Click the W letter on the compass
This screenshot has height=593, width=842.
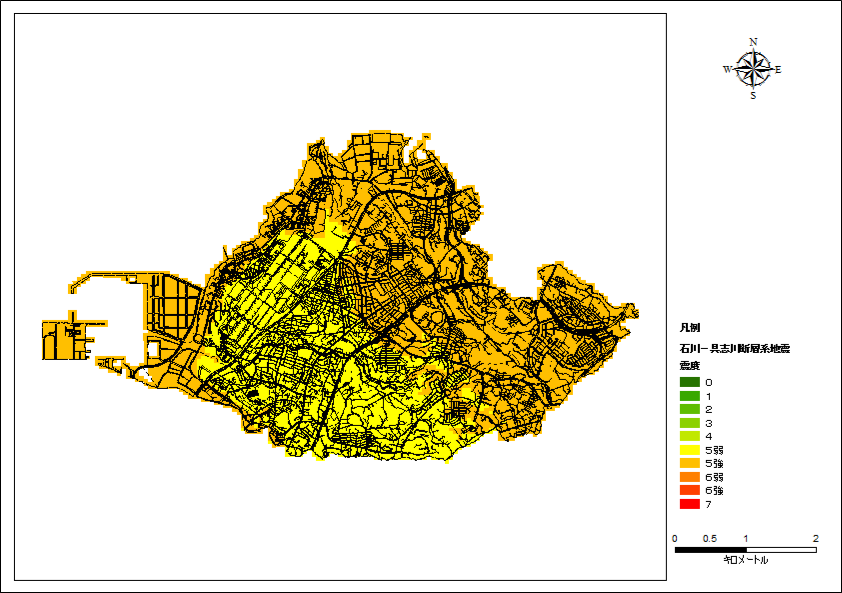tap(728, 69)
